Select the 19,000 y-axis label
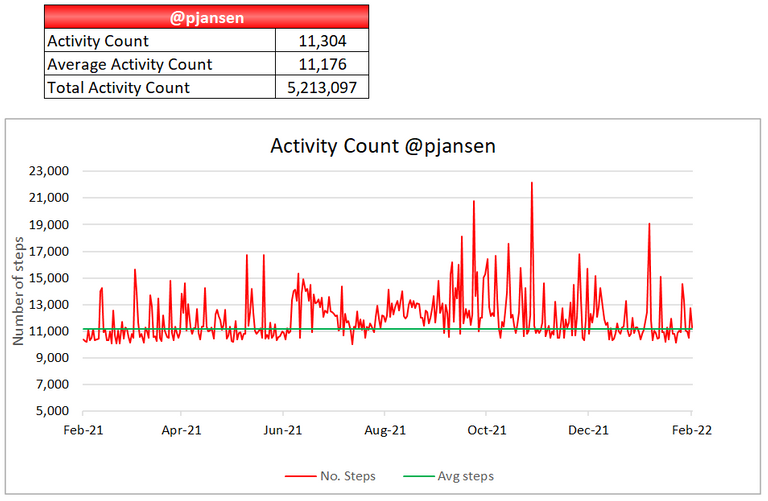The height and width of the screenshot is (501, 768). (49, 225)
